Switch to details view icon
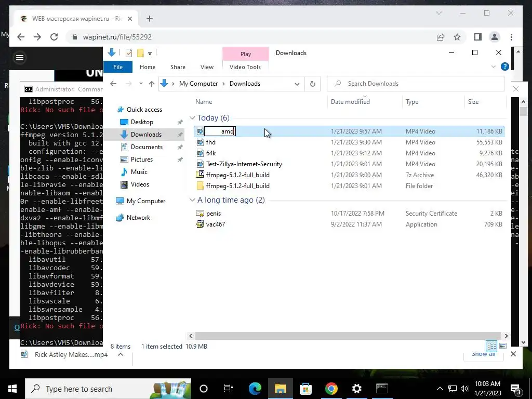Image resolution: width=532 pixels, height=399 pixels. click(491, 346)
